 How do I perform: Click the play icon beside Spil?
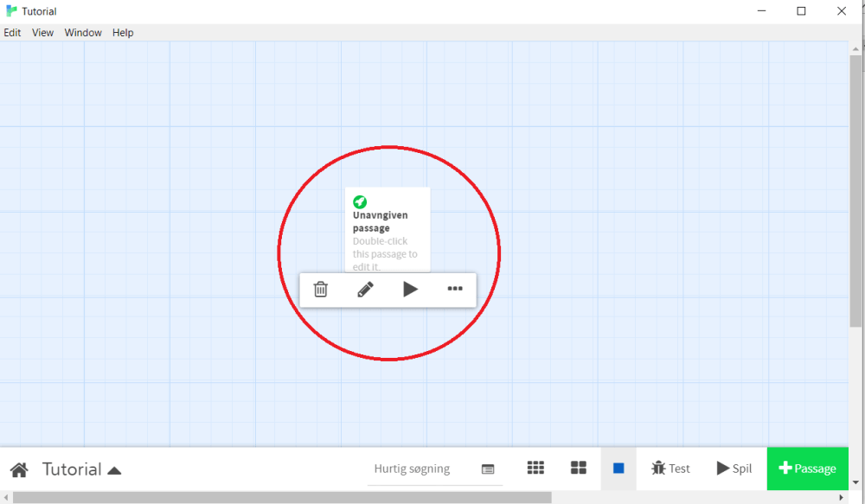(721, 468)
